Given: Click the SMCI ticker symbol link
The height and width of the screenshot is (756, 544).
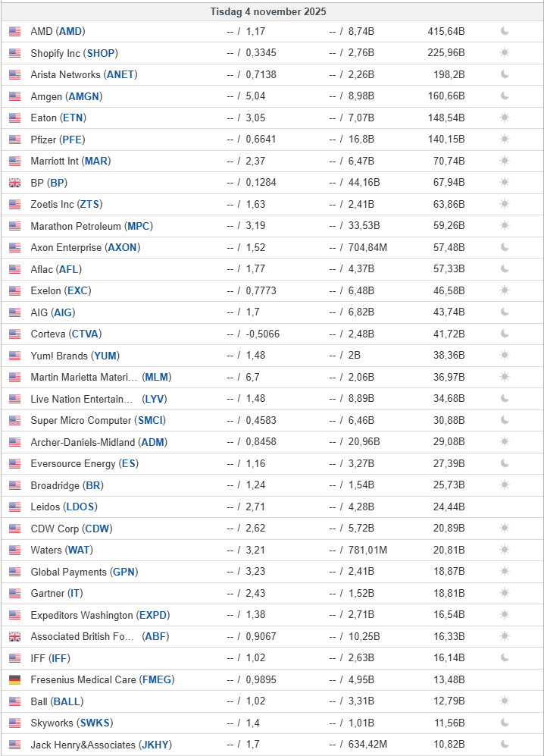Looking at the screenshot, I should point(151,420).
